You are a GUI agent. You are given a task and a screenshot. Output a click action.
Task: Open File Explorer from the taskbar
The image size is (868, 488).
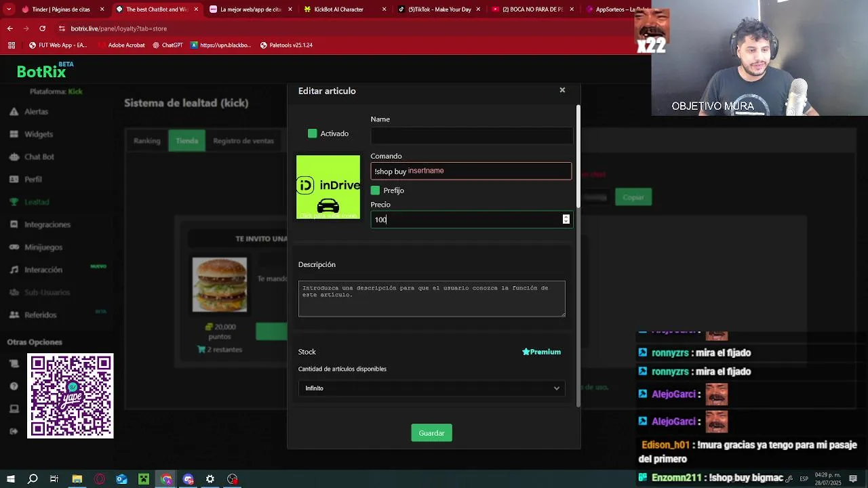click(77, 479)
